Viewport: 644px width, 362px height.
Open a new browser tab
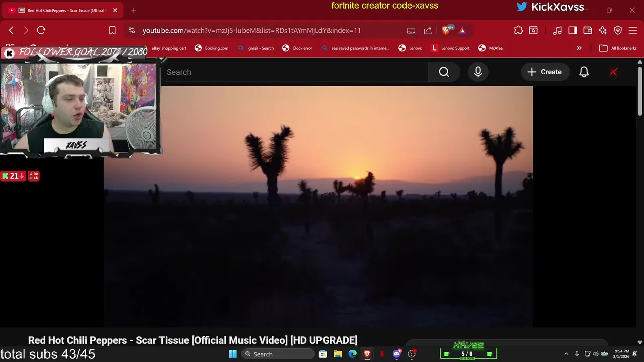[134, 10]
